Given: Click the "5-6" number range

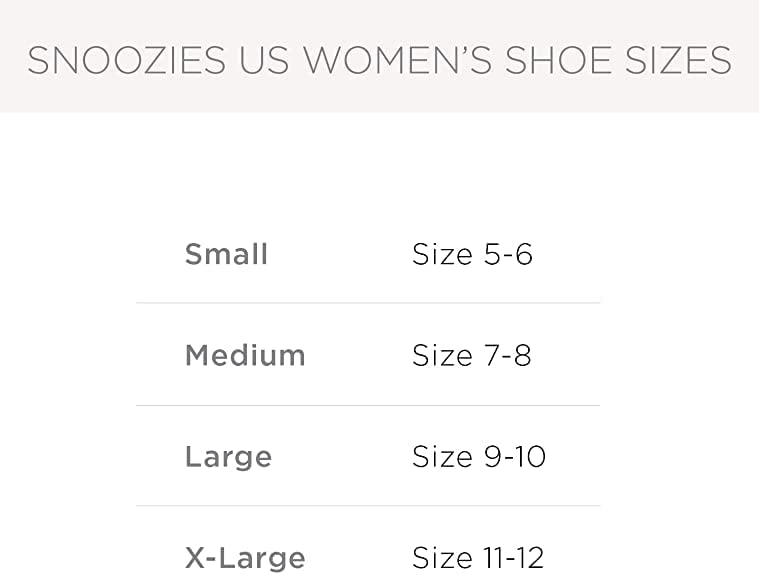Looking at the screenshot, I should point(508,254).
